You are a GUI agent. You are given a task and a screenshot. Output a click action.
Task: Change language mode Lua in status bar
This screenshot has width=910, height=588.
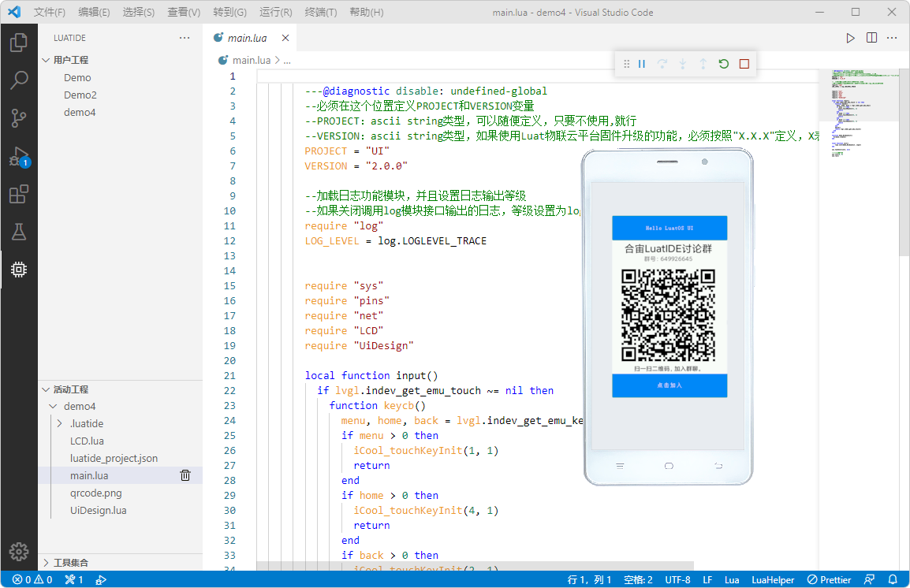pos(731,579)
